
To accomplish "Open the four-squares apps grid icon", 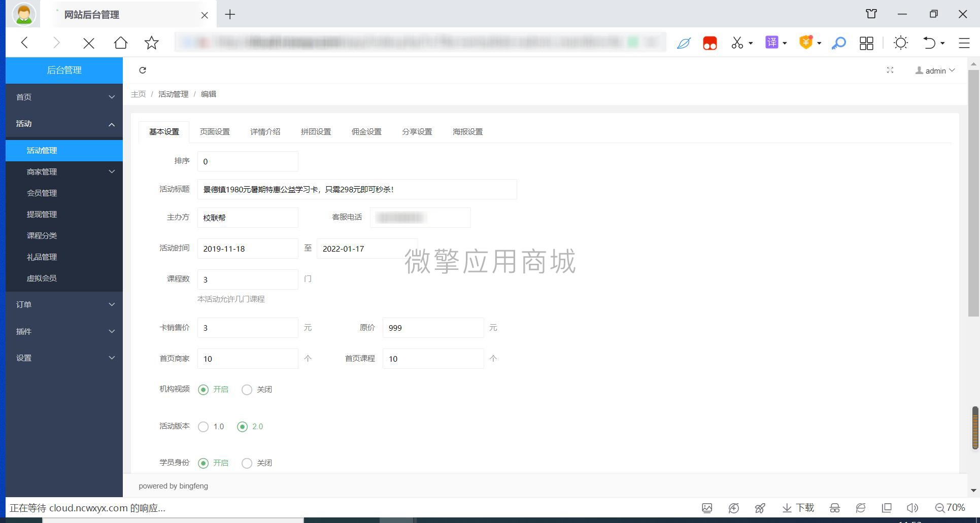I will tap(867, 43).
